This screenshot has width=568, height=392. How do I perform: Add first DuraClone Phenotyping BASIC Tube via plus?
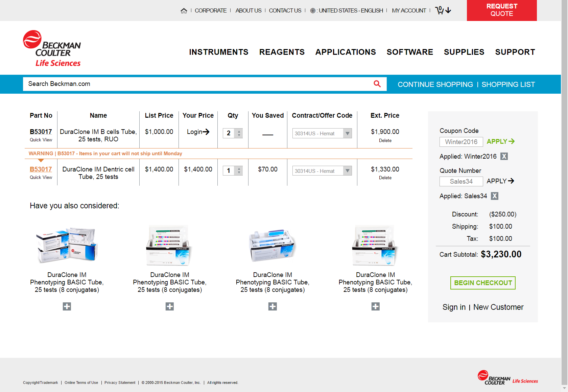pos(67,306)
